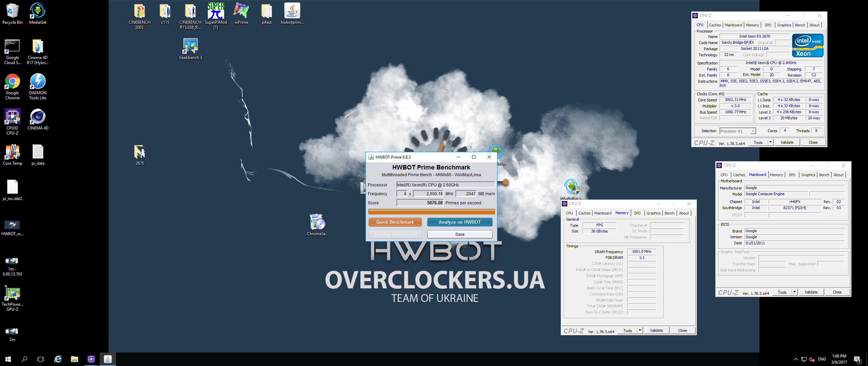Open the HWBOT Prime Java taskbar button
The width and height of the screenshot is (868, 366).
coord(107,359)
